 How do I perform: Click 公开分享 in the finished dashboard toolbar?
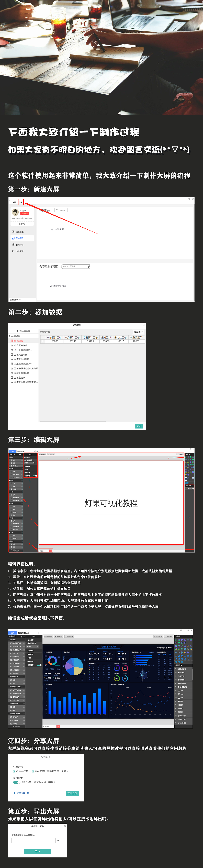click(158, 636)
